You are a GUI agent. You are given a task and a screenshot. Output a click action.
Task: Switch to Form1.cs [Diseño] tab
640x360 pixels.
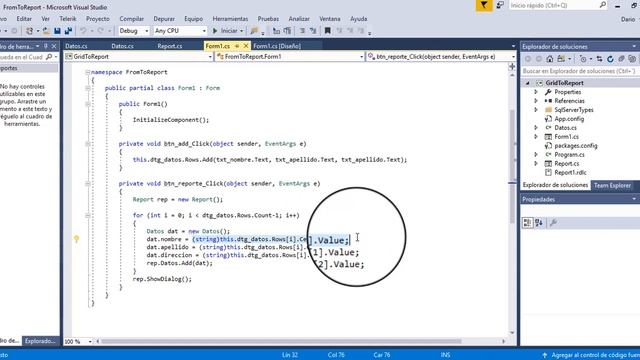click(277, 46)
